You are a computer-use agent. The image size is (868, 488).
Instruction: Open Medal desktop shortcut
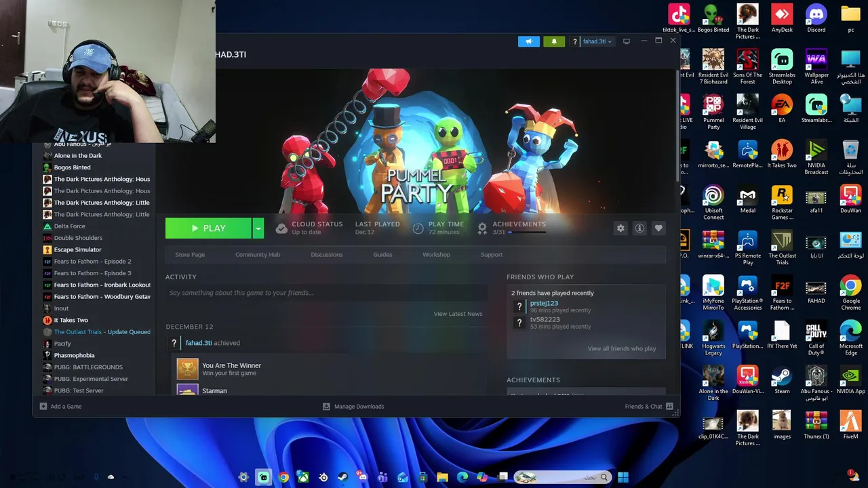click(x=747, y=199)
